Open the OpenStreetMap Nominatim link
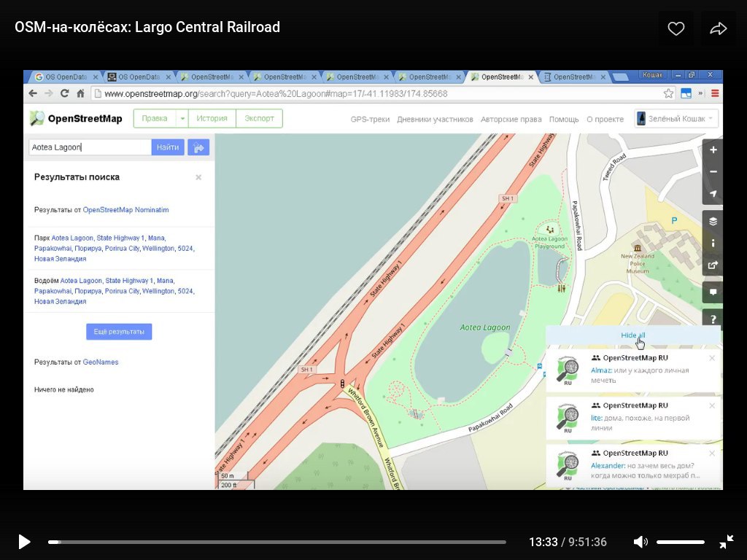Viewport: 747px width, 560px height. (125, 209)
